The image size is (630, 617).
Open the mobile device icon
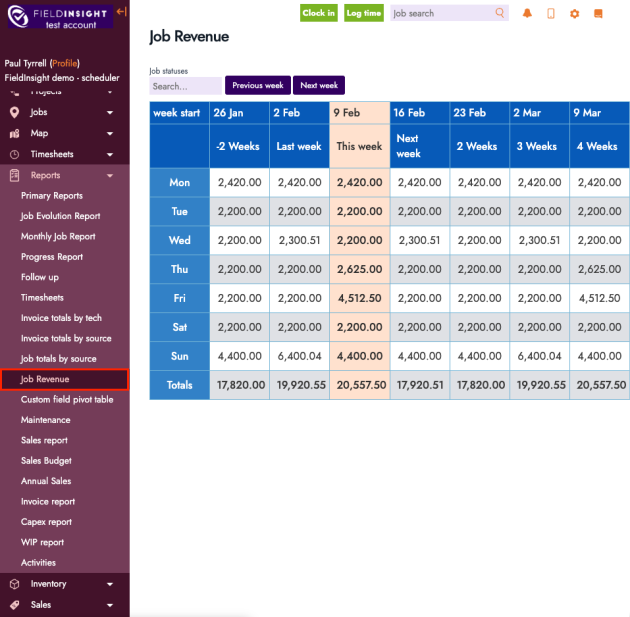pos(551,14)
